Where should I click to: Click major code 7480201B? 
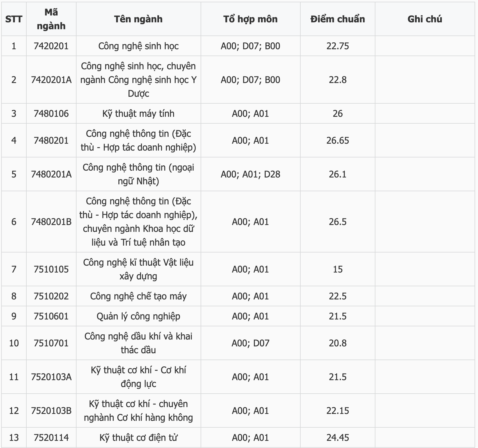point(51,222)
